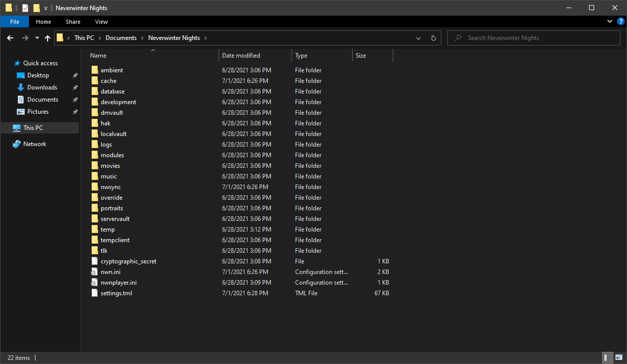Screen dimensions: 627x364
Task: Refresh the Neverwinter Nights folder view
Action: [x=433, y=38]
